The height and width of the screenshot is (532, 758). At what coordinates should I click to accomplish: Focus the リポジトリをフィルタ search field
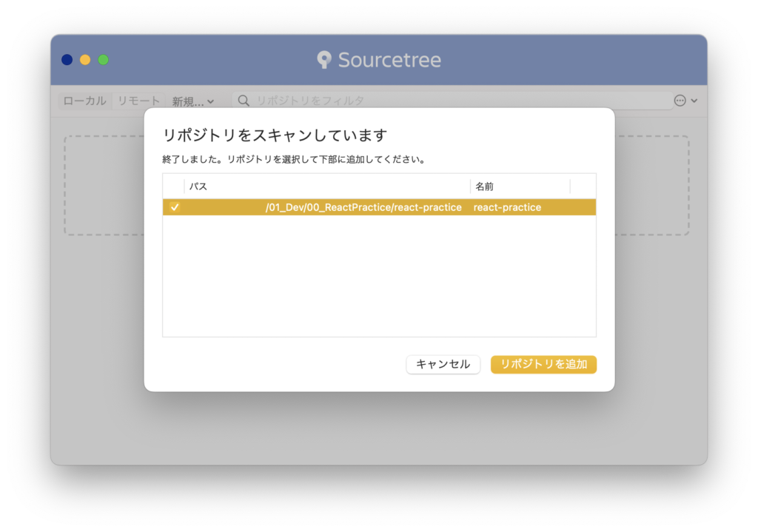[452, 101]
